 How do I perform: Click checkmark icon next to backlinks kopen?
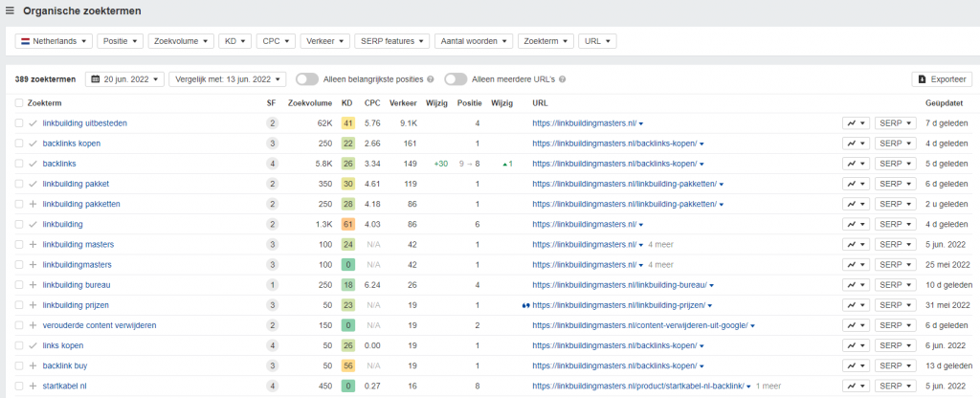[x=33, y=144]
